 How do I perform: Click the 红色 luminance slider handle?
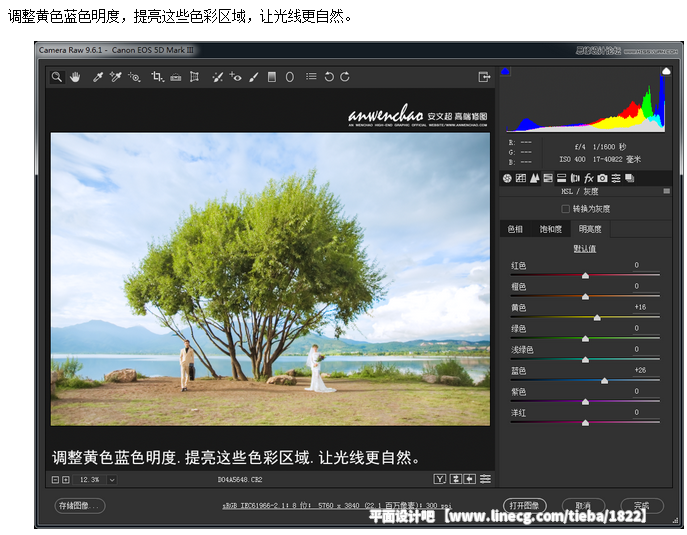pyautogui.click(x=585, y=276)
